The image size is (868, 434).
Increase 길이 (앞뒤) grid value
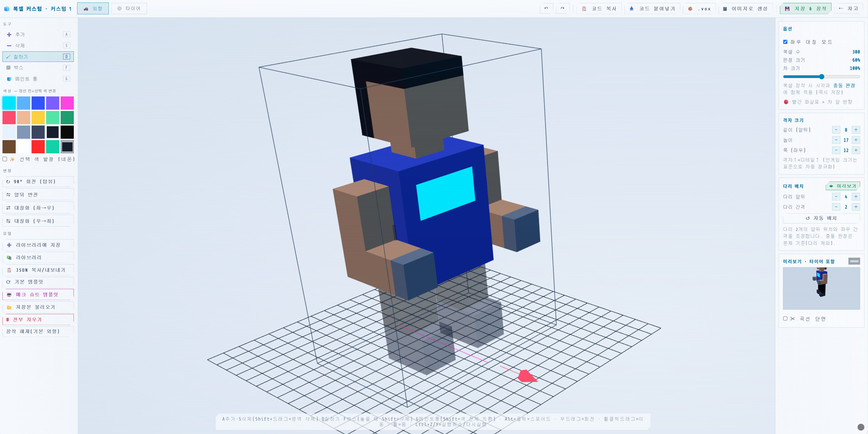[856, 130]
